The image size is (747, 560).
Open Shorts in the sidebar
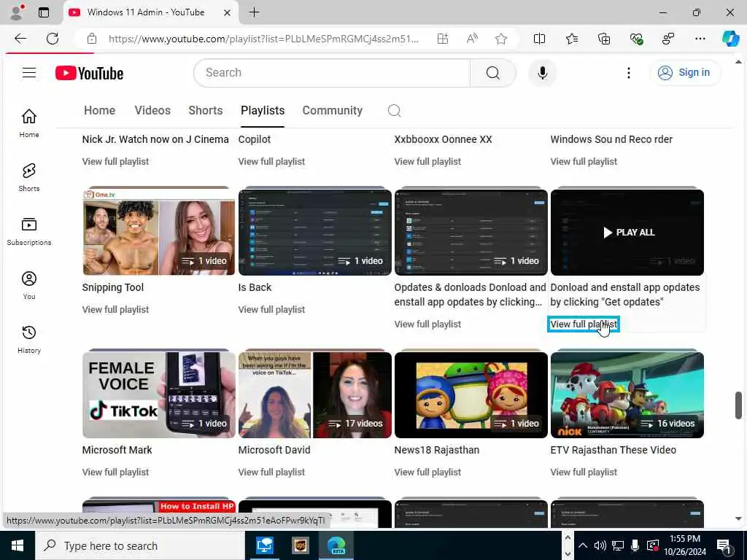click(x=29, y=177)
